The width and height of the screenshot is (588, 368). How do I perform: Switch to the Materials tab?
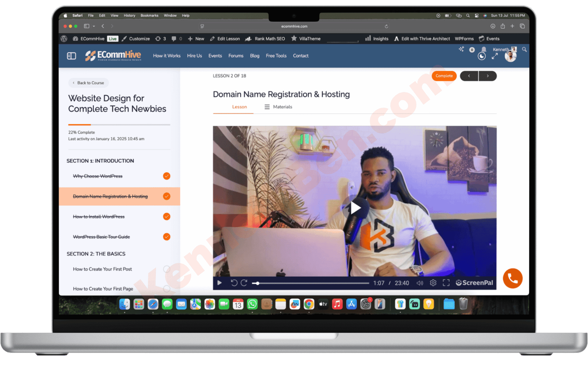(278, 107)
